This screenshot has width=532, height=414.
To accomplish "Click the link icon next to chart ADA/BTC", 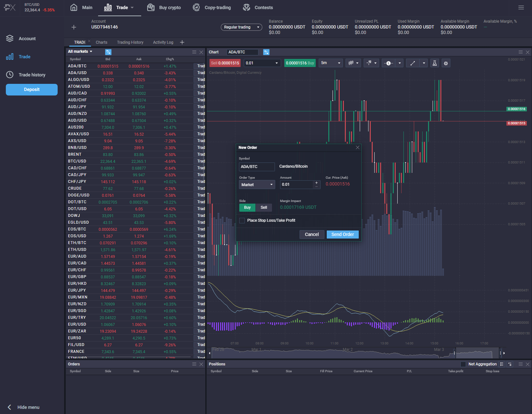I will 266,52.
